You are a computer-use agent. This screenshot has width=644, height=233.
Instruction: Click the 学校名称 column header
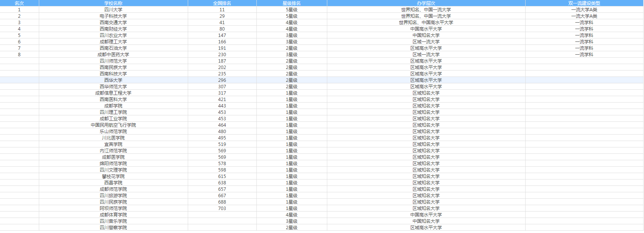pyautogui.click(x=113, y=3)
